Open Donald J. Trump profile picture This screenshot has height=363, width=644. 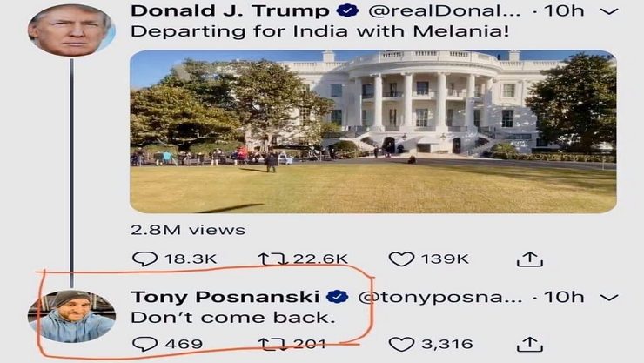[71, 30]
